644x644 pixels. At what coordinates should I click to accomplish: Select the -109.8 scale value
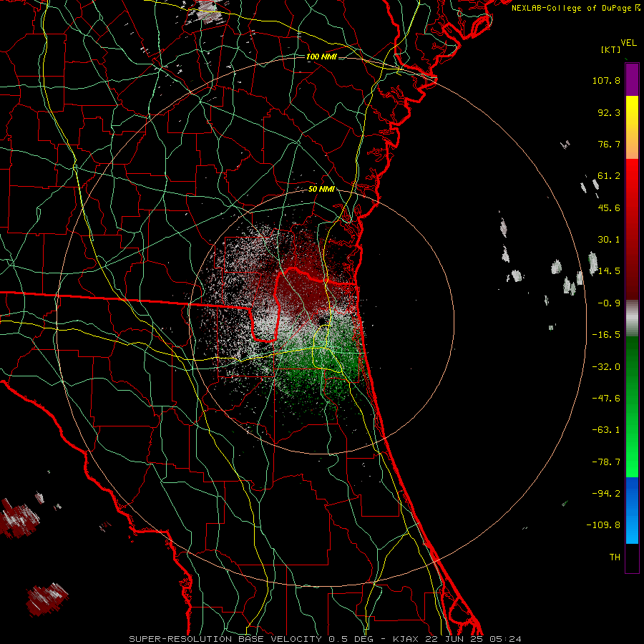click(x=603, y=525)
